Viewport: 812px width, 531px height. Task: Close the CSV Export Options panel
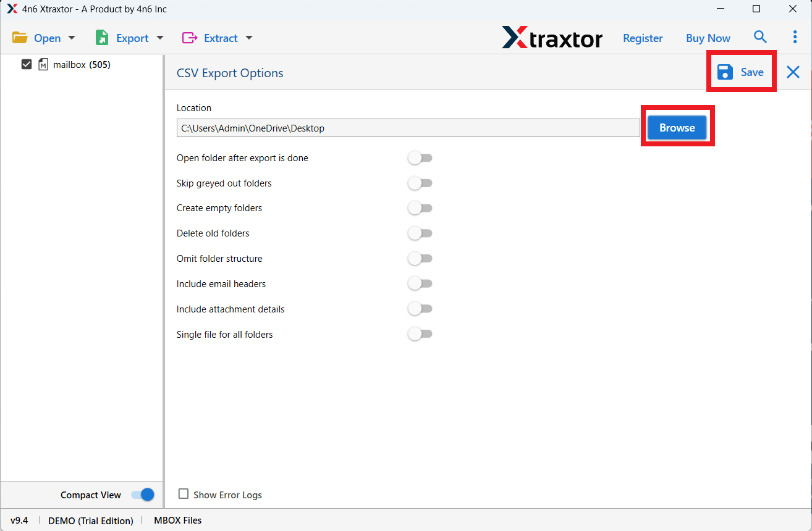tap(793, 72)
